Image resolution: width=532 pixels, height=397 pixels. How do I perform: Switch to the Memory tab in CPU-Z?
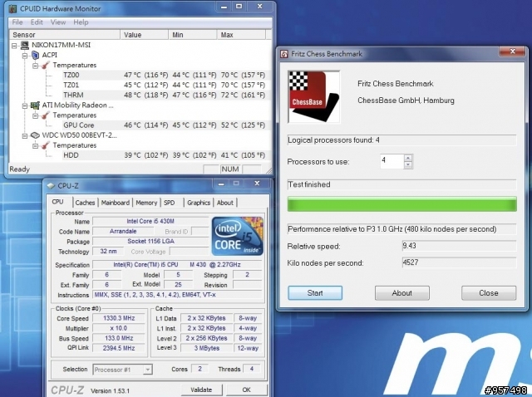click(146, 203)
